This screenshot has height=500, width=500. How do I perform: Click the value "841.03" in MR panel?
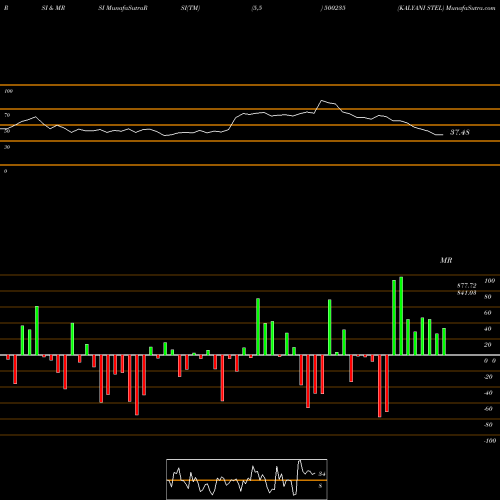(467, 293)
